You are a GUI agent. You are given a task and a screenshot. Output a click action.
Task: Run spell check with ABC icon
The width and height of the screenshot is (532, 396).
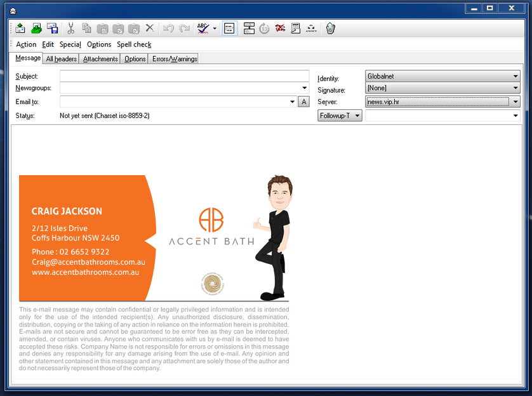pos(203,28)
